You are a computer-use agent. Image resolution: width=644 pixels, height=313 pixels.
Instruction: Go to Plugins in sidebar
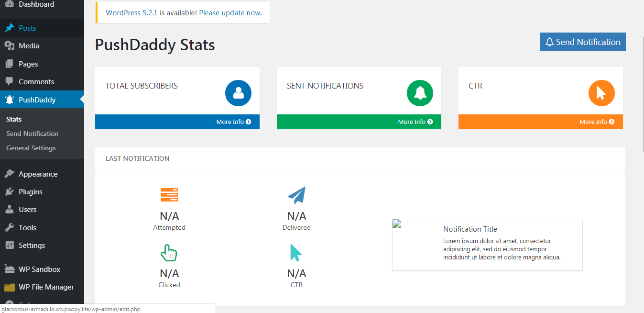(x=42, y=191)
